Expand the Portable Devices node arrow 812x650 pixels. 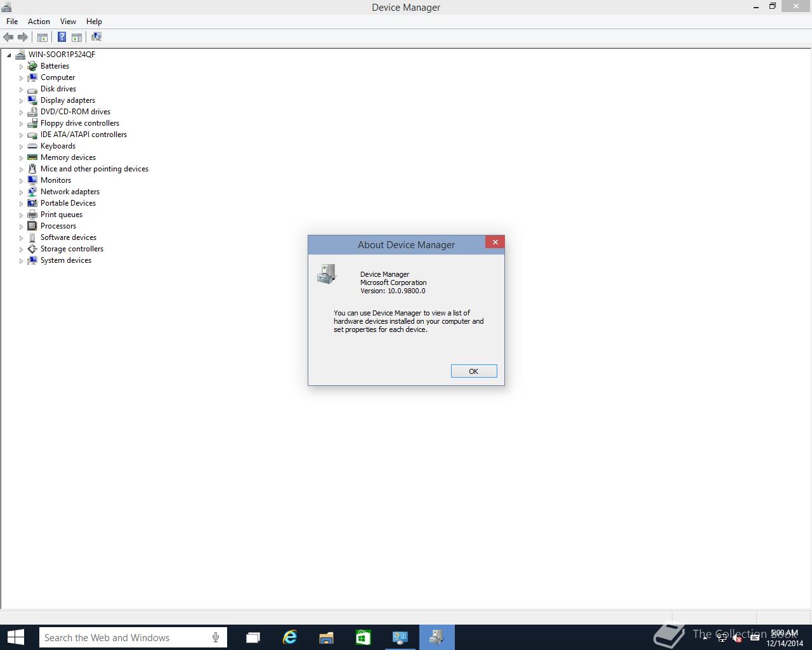click(x=21, y=204)
